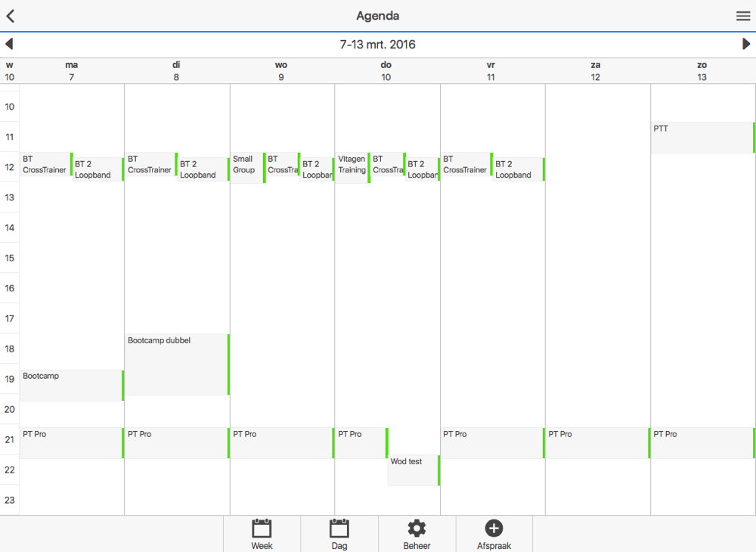Image resolution: width=756 pixels, height=552 pixels.
Task: Select day header do 10
Action: 386,71
